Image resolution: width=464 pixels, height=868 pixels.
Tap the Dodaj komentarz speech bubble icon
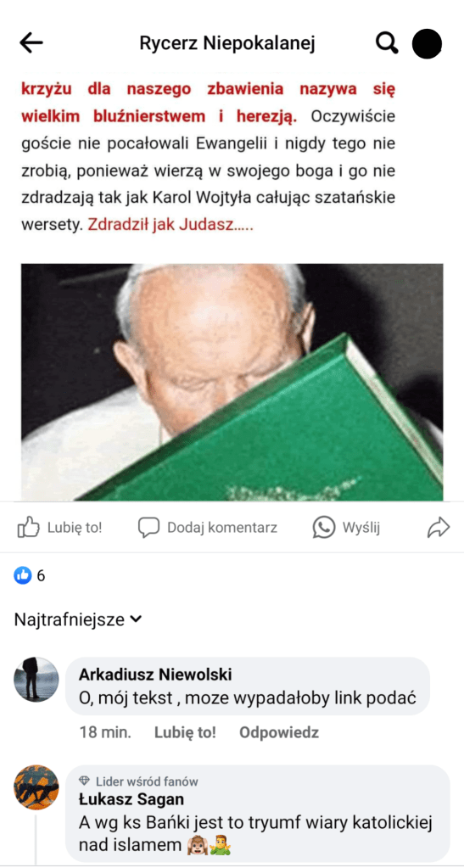point(148,528)
